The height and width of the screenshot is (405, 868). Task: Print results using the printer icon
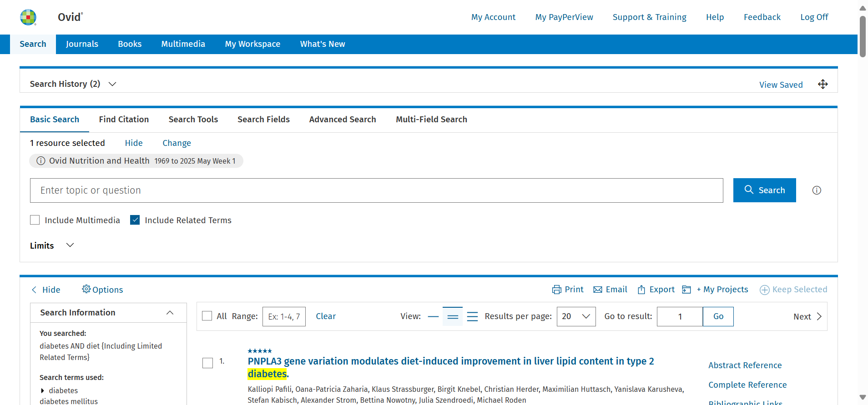[x=556, y=290]
